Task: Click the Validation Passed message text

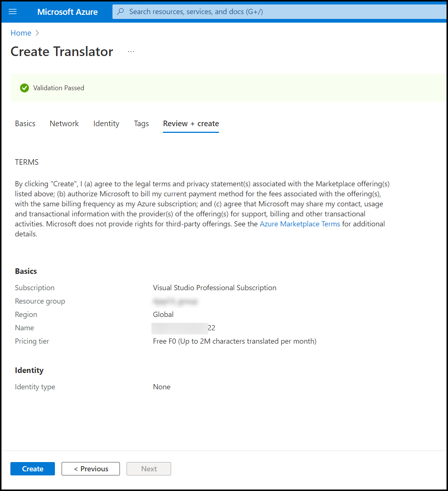Action: tap(59, 88)
